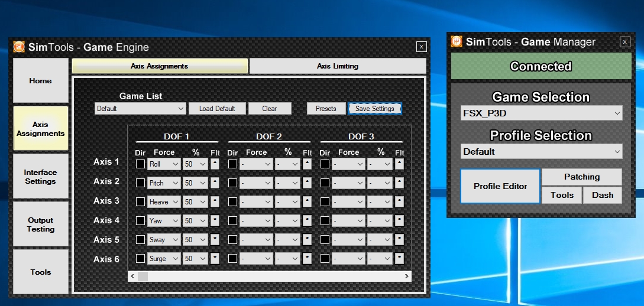Close the Game Engine window
The image size is (644, 306).
tap(422, 47)
